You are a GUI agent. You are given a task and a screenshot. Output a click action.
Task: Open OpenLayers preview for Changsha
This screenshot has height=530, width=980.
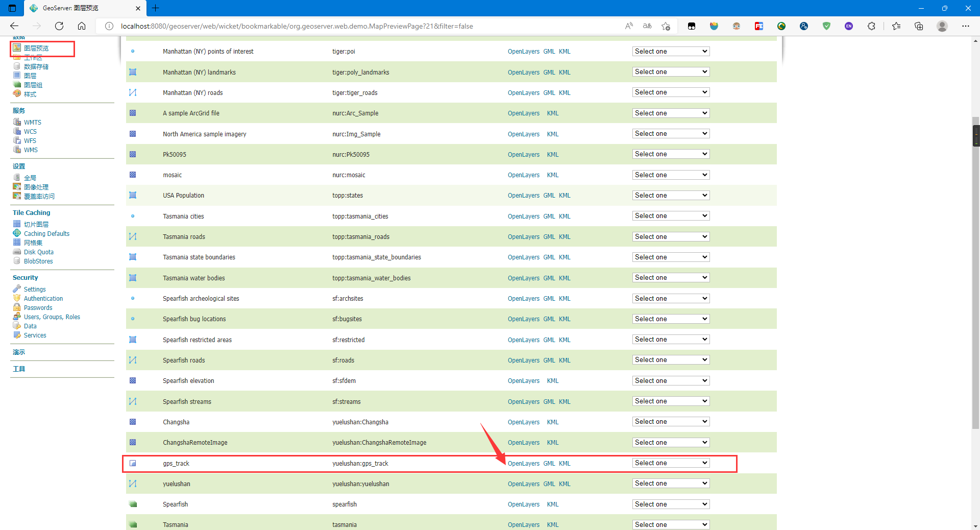point(523,422)
